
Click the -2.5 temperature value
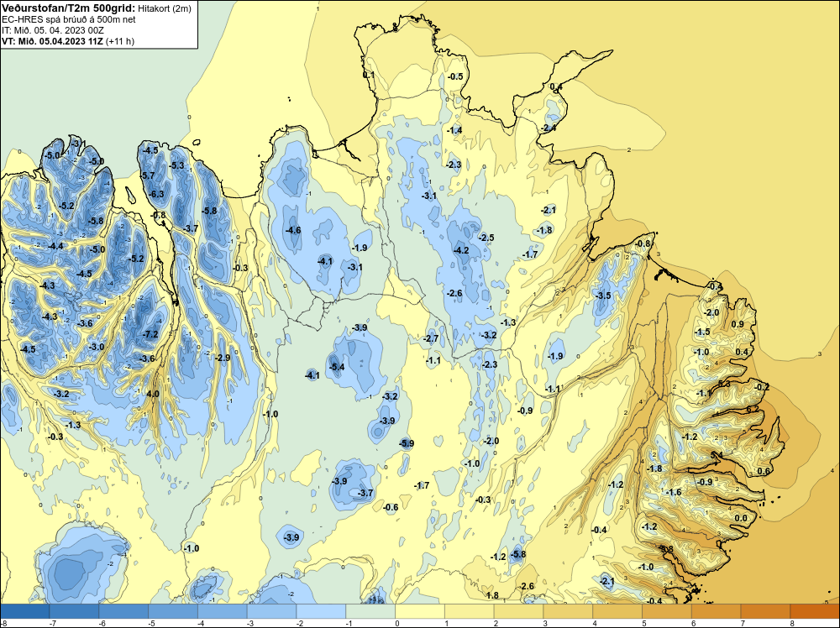coord(486,238)
